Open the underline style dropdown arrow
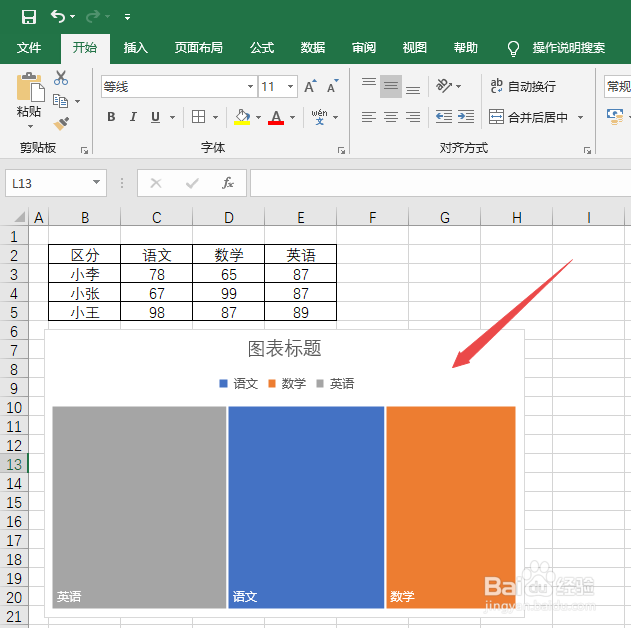631x628 pixels. (172, 117)
